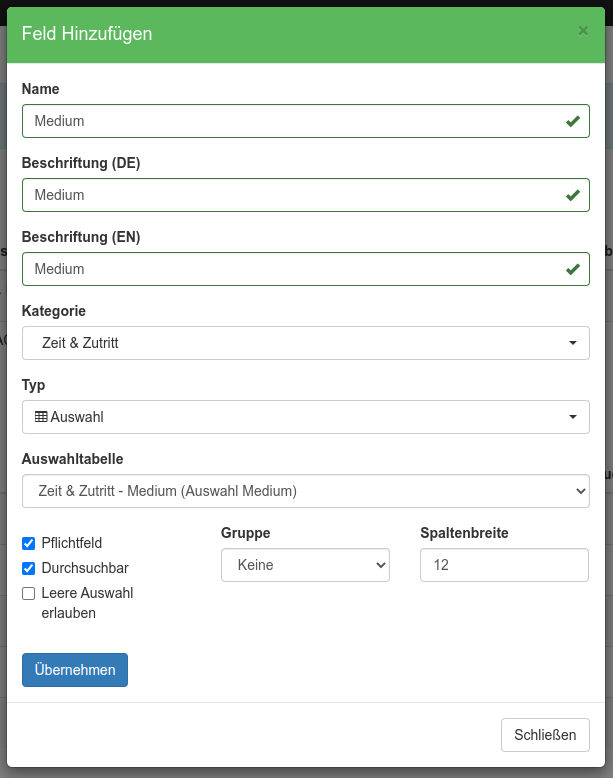Screen dimensions: 613x778
Task: Focus the Name text input
Action: tap(290, 121)
